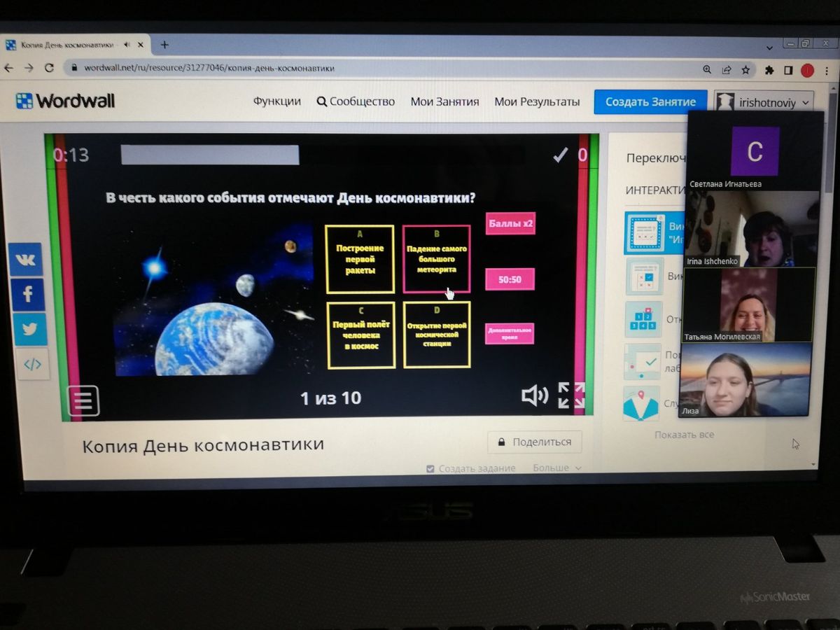The image size is (840, 630).
Task: Toggle the Создать задание checkbox
Action: tap(430, 468)
